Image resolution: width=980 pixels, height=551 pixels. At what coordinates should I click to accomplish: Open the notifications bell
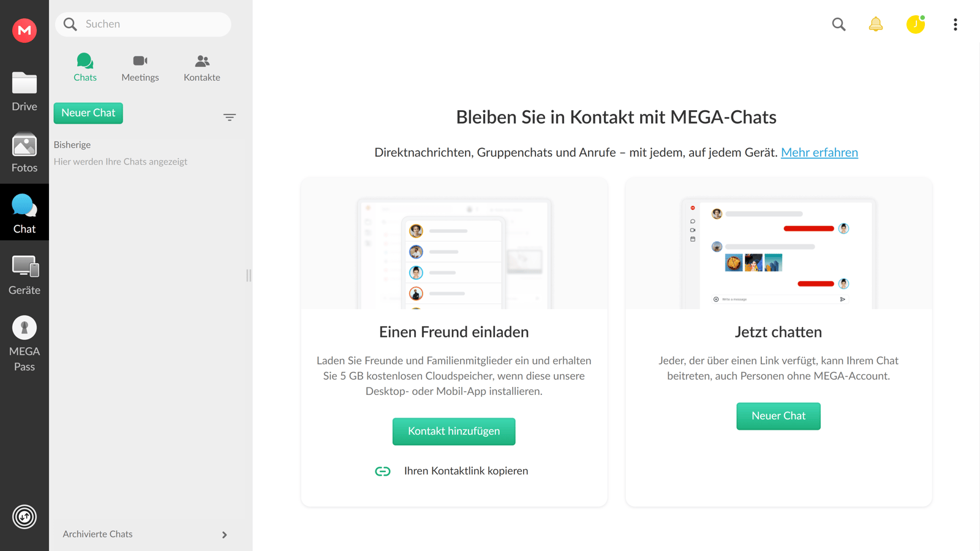pyautogui.click(x=876, y=24)
